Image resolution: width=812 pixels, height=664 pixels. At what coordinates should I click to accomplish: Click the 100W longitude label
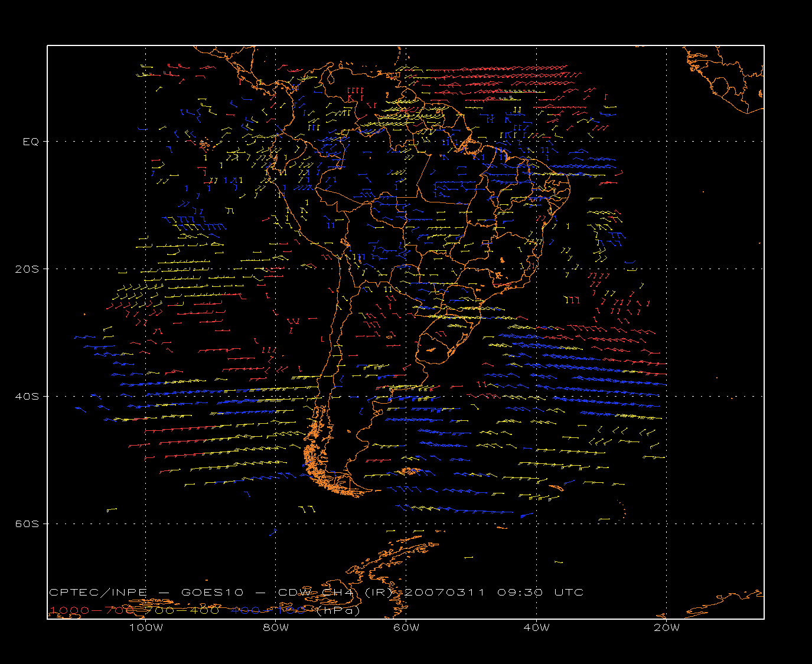click(146, 627)
